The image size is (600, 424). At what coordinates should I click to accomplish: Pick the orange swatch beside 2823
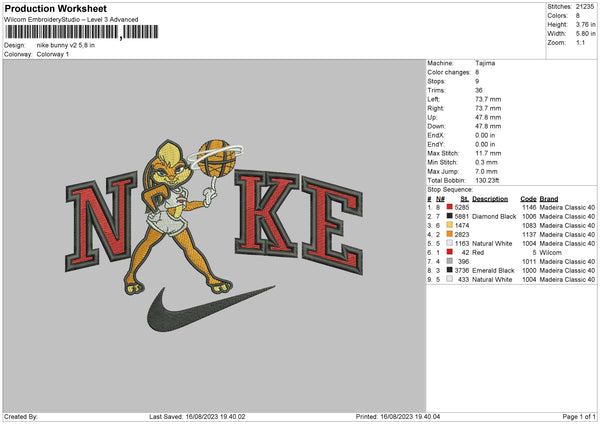(450, 234)
